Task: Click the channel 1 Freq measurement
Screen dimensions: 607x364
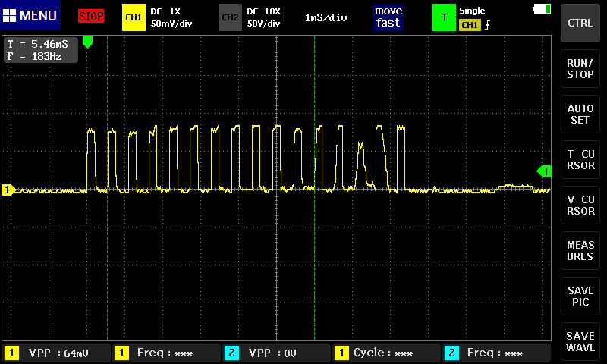Action: 165,353
